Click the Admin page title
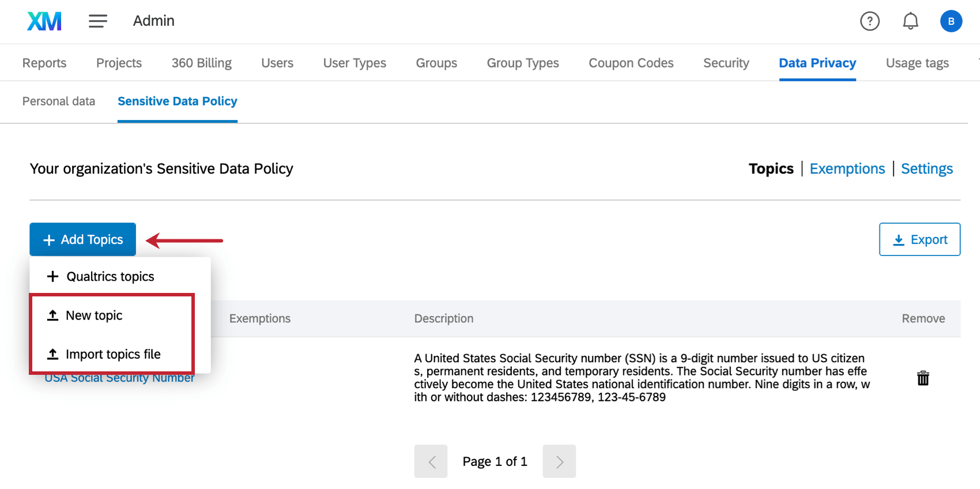Viewport: 980px width, 489px height. tap(153, 21)
